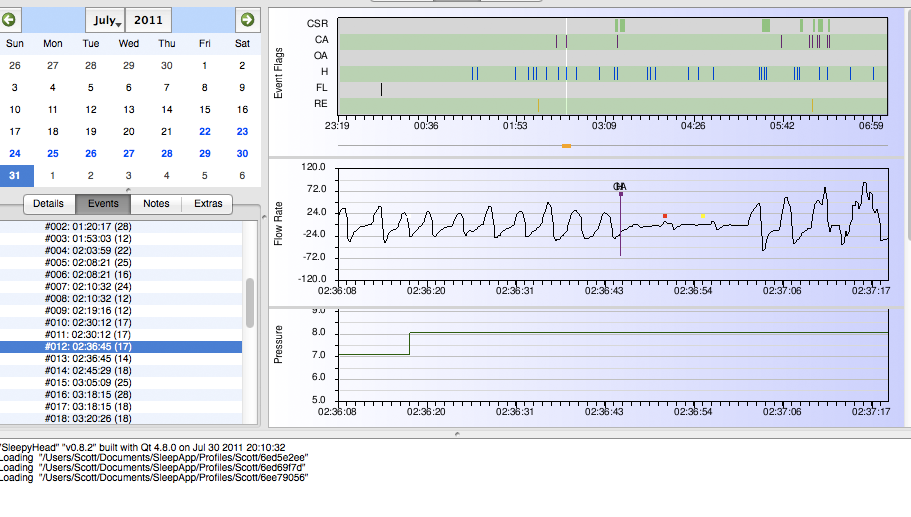Select event #005: 02:08:21 (25)
The width and height of the screenshot is (911, 517).
click(x=121, y=263)
